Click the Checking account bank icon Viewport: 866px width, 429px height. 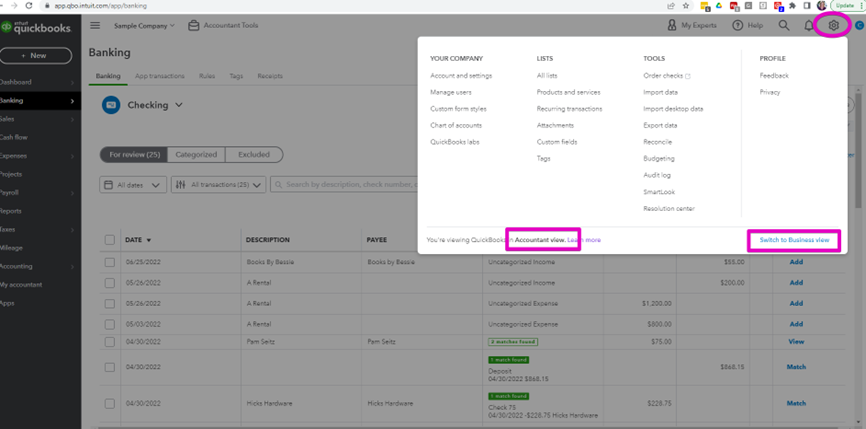click(111, 105)
